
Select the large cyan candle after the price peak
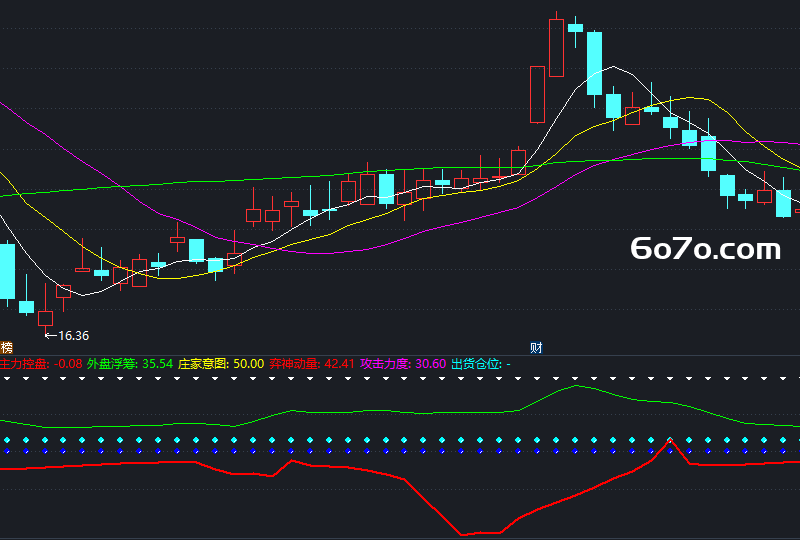click(594, 64)
